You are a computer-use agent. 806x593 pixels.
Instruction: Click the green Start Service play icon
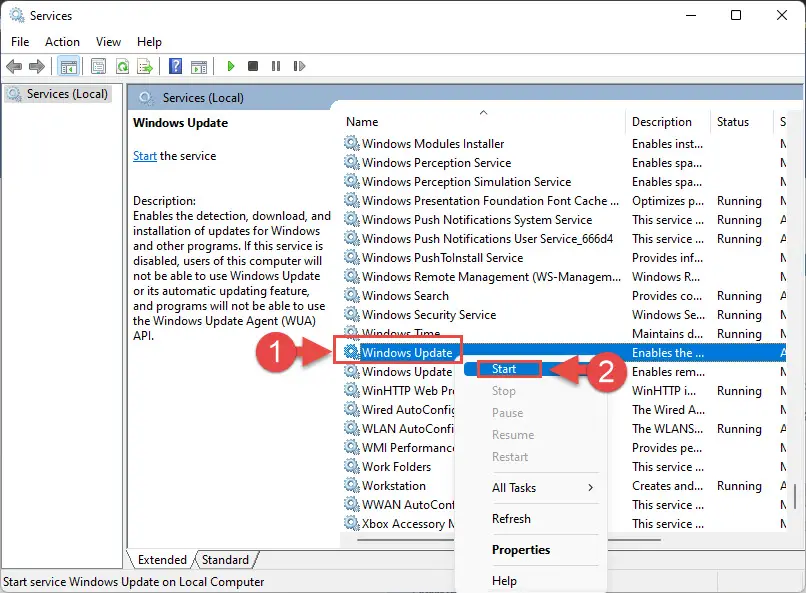click(231, 66)
